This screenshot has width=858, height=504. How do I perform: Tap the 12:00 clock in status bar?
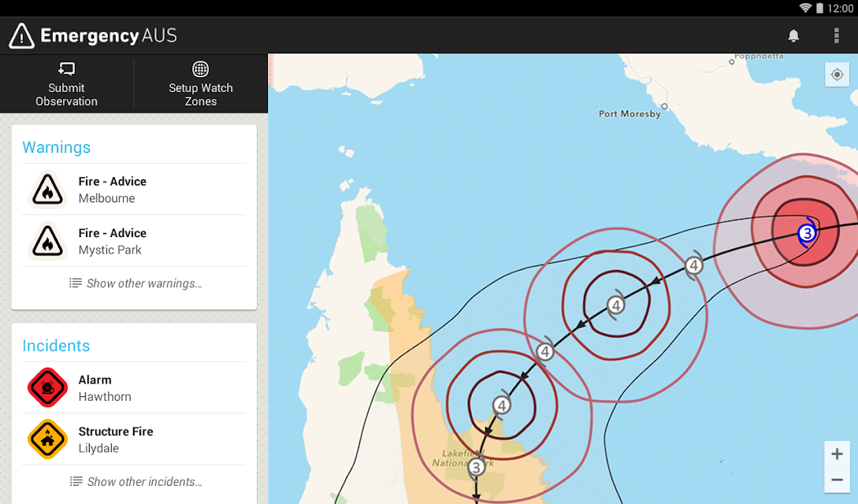(841, 8)
